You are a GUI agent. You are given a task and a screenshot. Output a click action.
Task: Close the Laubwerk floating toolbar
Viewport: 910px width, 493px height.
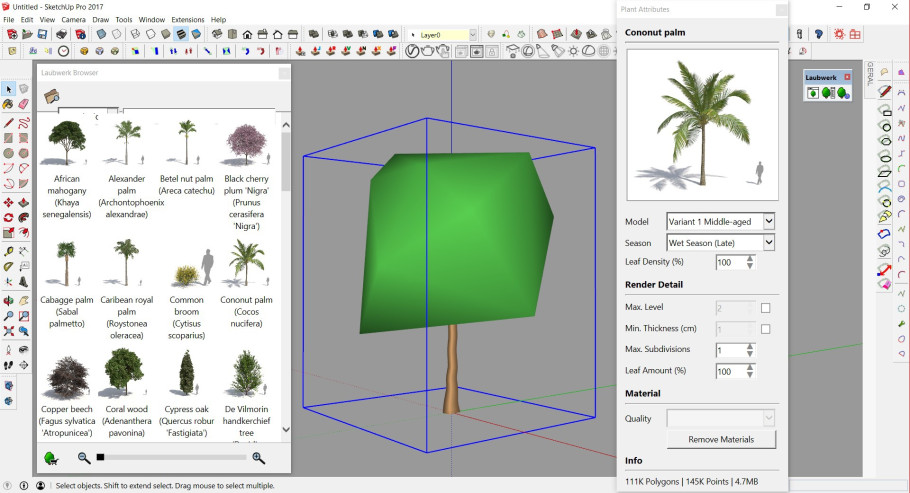tap(847, 77)
